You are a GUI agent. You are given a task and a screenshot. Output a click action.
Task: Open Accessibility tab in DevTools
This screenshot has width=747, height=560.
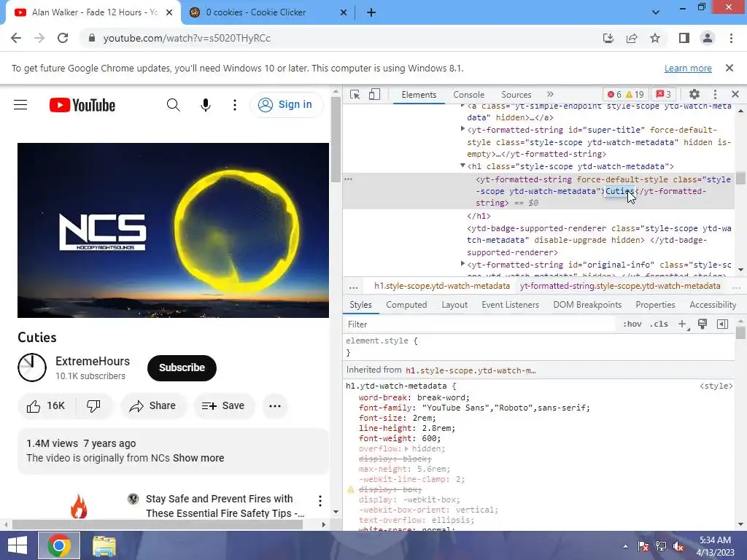click(713, 305)
